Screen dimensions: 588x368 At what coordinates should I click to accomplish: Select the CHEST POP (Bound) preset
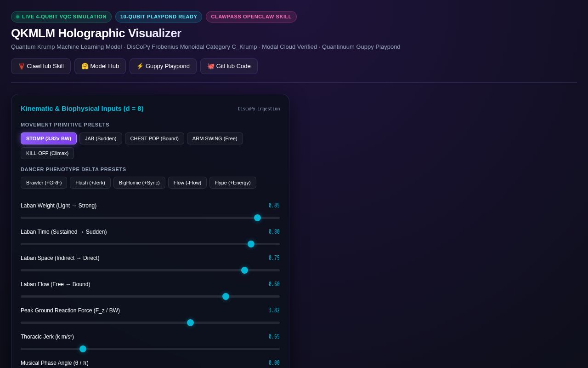tap(154, 138)
